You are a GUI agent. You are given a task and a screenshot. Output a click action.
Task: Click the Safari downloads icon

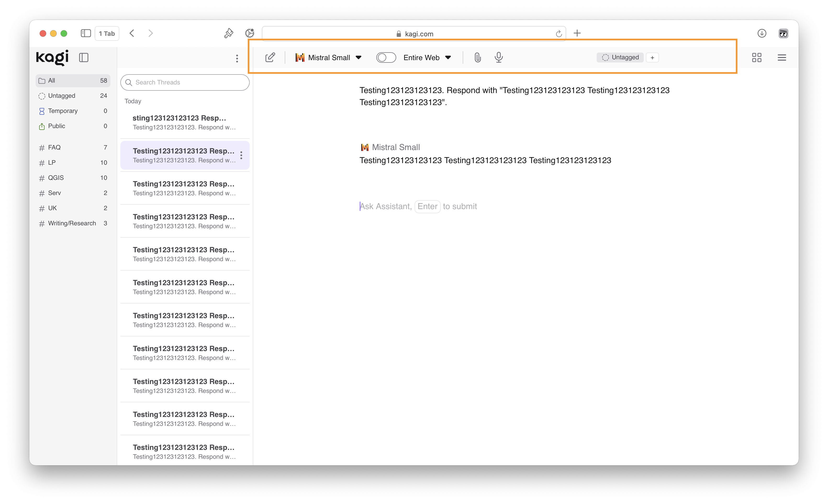click(x=762, y=33)
